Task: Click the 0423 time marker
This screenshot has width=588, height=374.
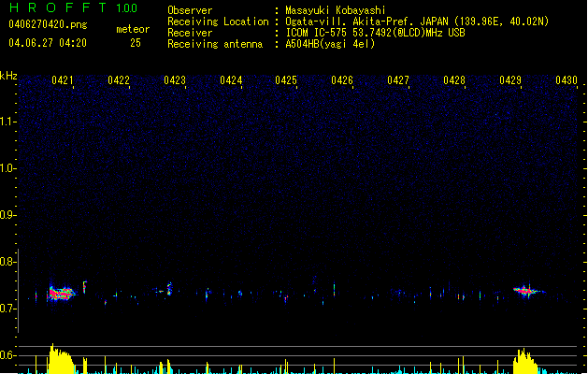Action: [x=175, y=80]
